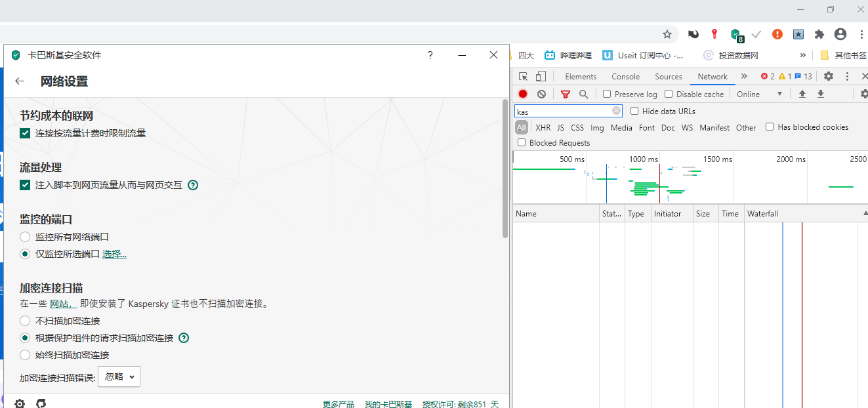Export HAR file download arrow

tap(820, 94)
